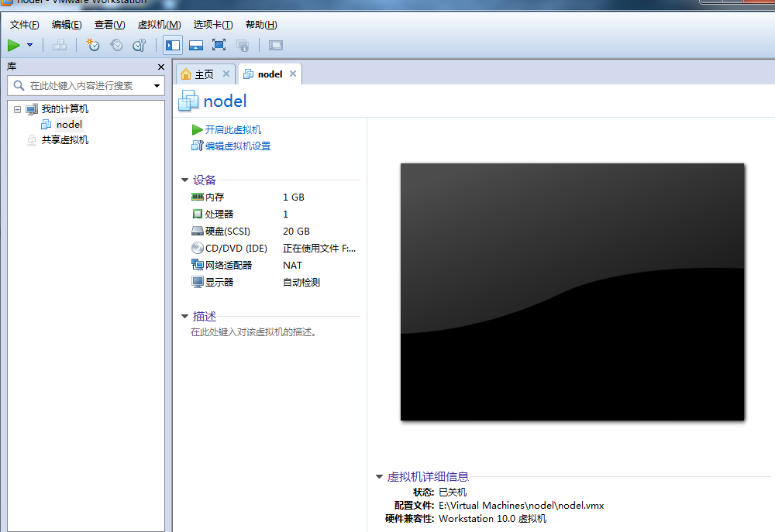The width and height of the screenshot is (775, 532).
Task: Open the 帮助(H) menu
Action: pos(261,25)
